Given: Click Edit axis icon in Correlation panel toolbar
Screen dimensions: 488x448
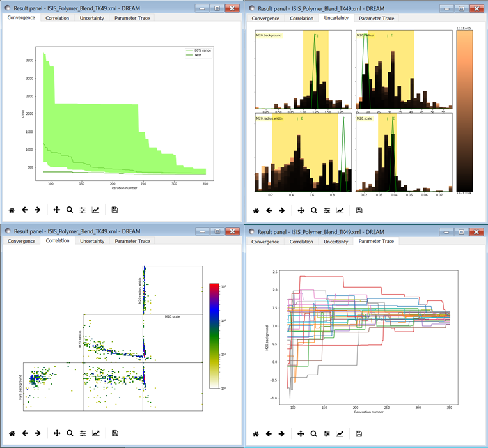Looking at the screenshot, I should 96,433.
